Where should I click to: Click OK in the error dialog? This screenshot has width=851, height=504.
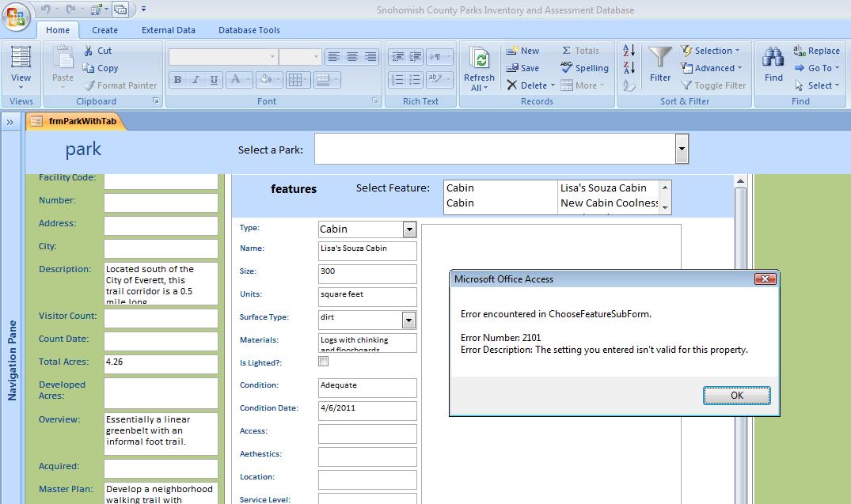click(x=736, y=395)
